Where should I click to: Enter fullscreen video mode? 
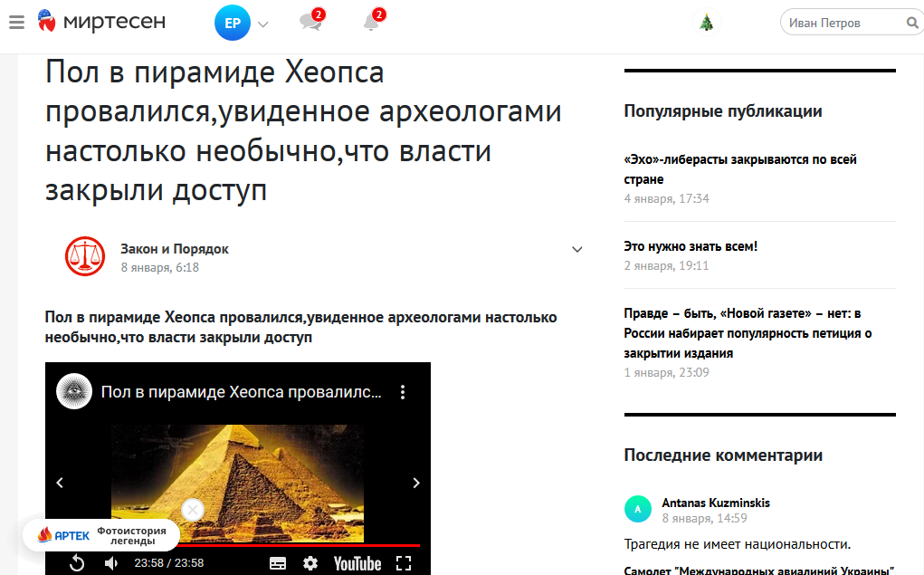coord(404,563)
